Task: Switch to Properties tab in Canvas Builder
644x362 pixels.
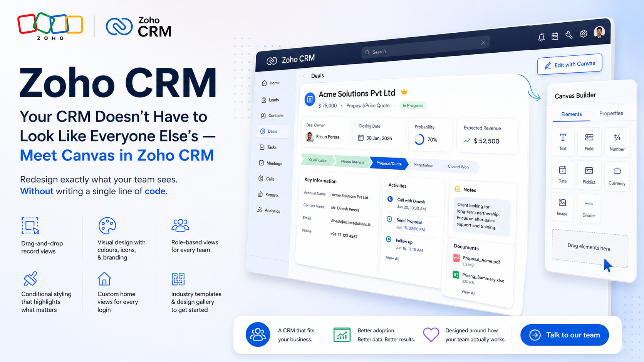Action: point(611,113)
